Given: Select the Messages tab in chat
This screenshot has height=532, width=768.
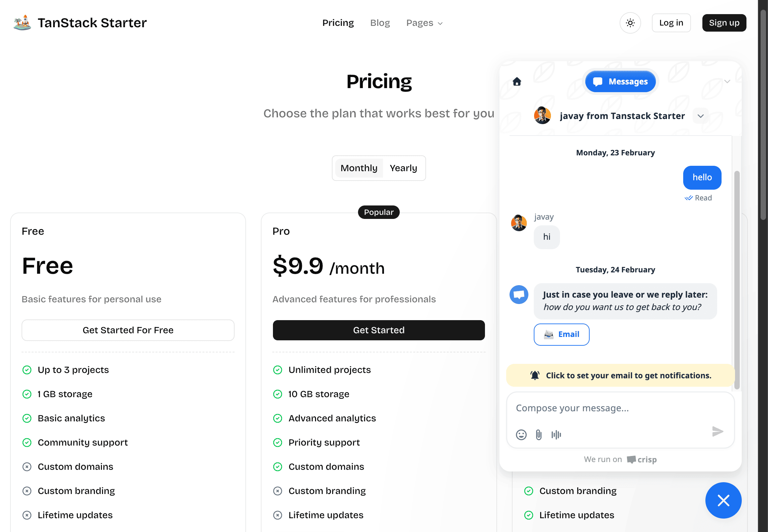Looking at the screenshot, I should click(x=621, y=82).
